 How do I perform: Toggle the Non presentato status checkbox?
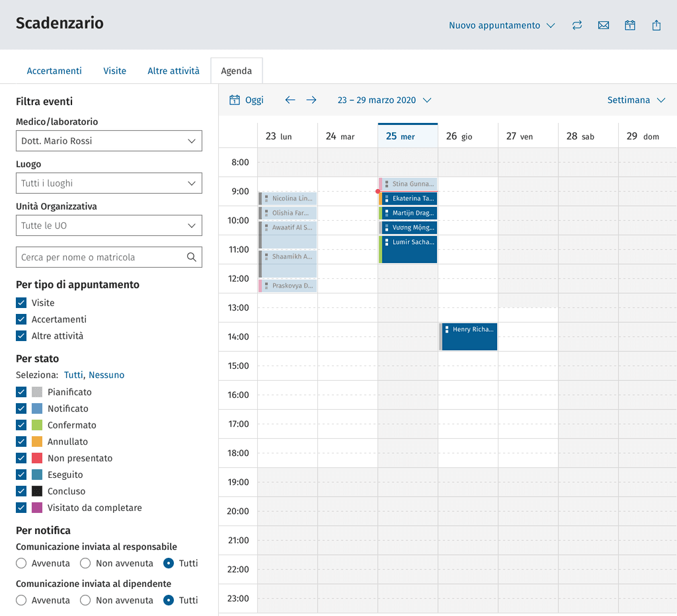21,458
